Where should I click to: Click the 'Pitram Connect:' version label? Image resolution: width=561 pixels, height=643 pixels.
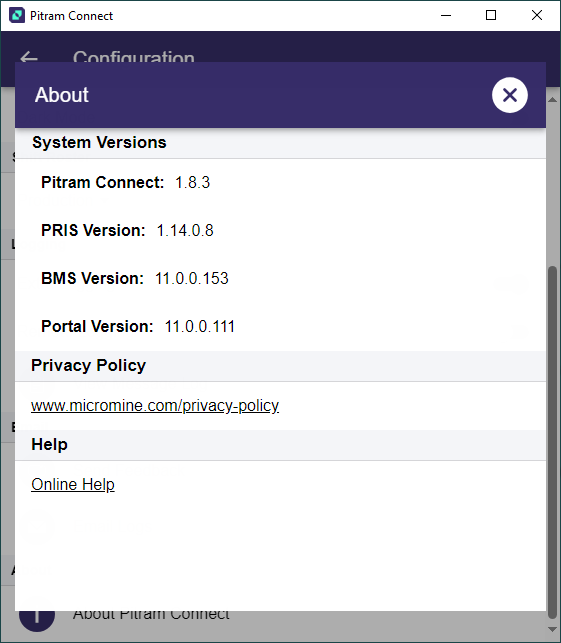[x=103, y=182]
